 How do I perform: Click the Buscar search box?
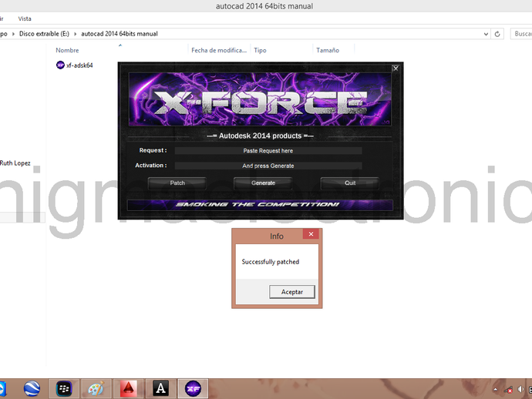coord(521,34)
